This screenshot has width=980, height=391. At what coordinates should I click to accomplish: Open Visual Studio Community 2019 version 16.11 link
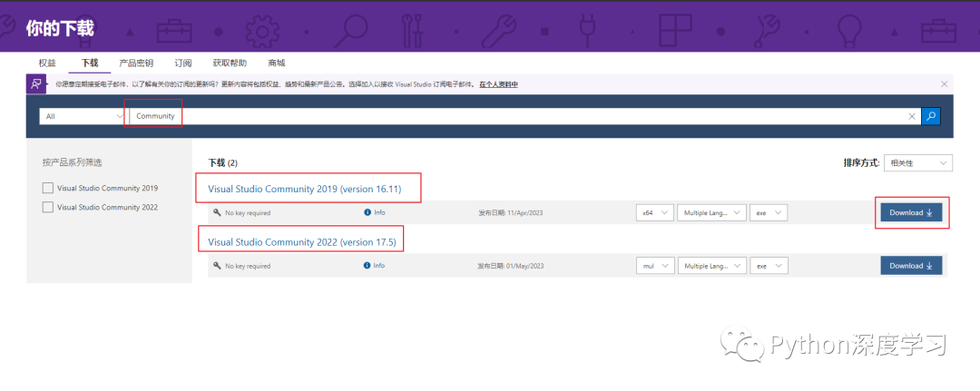click(x=304, y=189)
